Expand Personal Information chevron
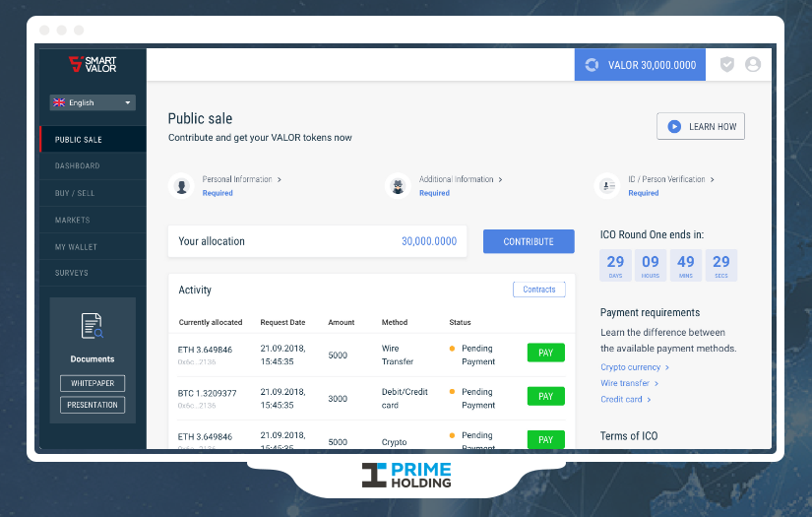Screen dimensions: 812x517 pyautogui.click(x=280, y=179)
